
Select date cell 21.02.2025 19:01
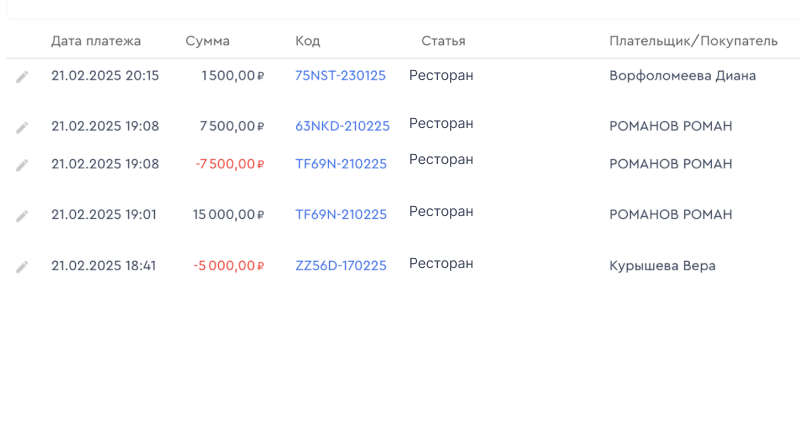104,214
